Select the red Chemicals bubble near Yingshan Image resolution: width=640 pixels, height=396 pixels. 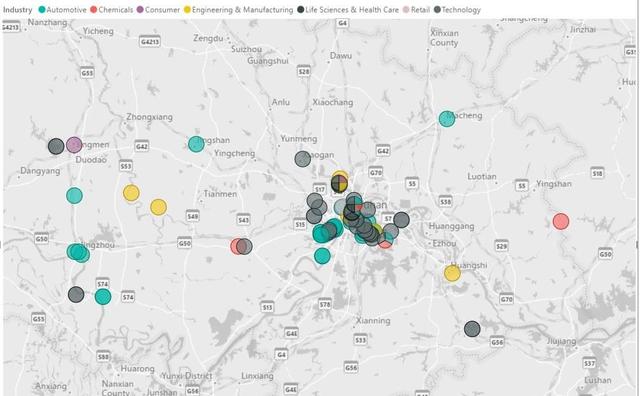pos(561,221)
